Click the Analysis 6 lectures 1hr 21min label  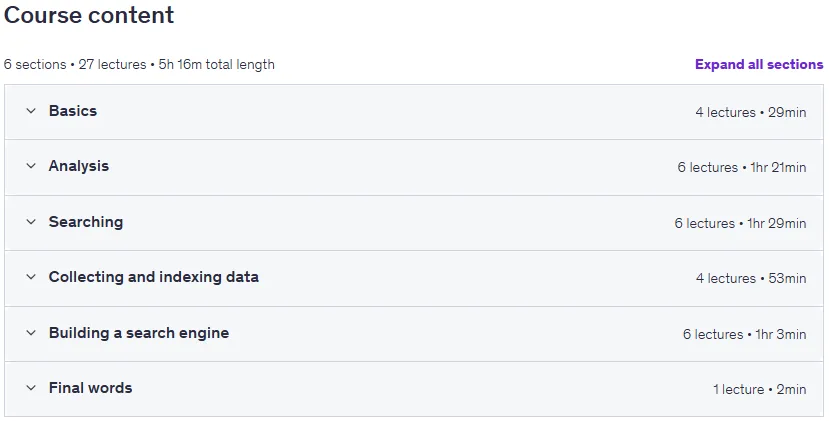742,168
